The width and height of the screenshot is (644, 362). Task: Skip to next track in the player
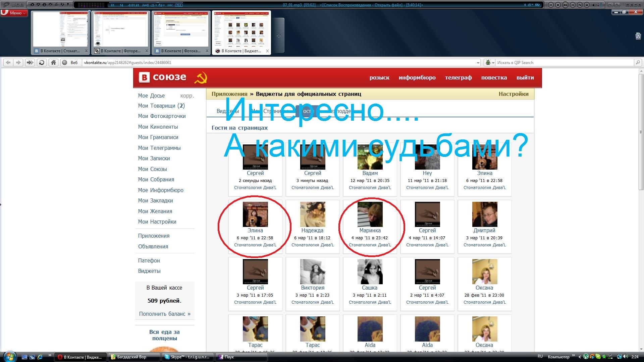[573, 5]
